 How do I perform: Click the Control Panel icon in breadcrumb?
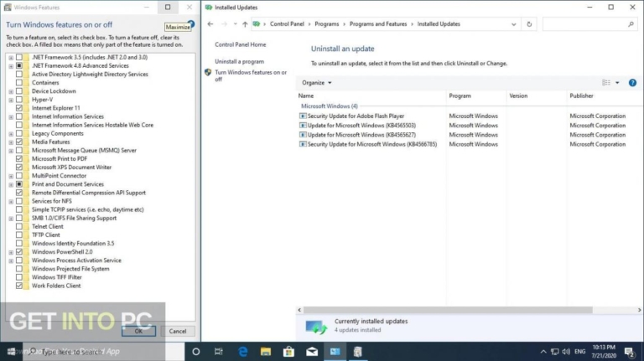click(257, 24)
